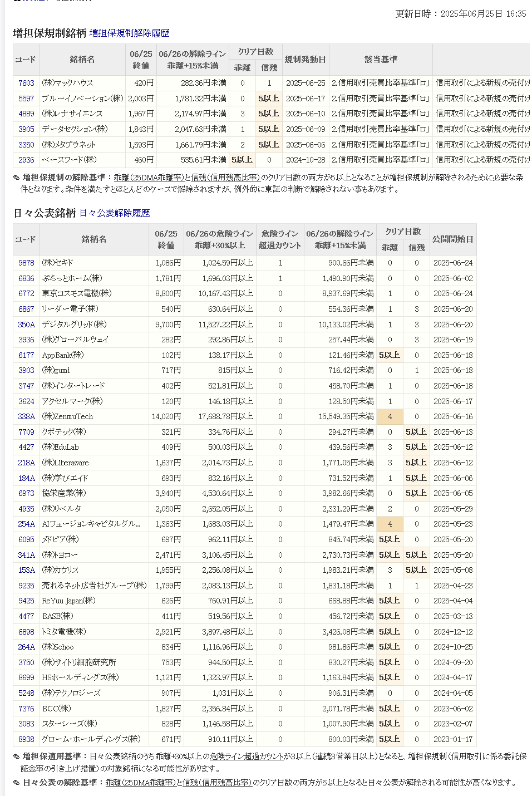
Task: Click stock code 8938
Action: coord(26,739)
